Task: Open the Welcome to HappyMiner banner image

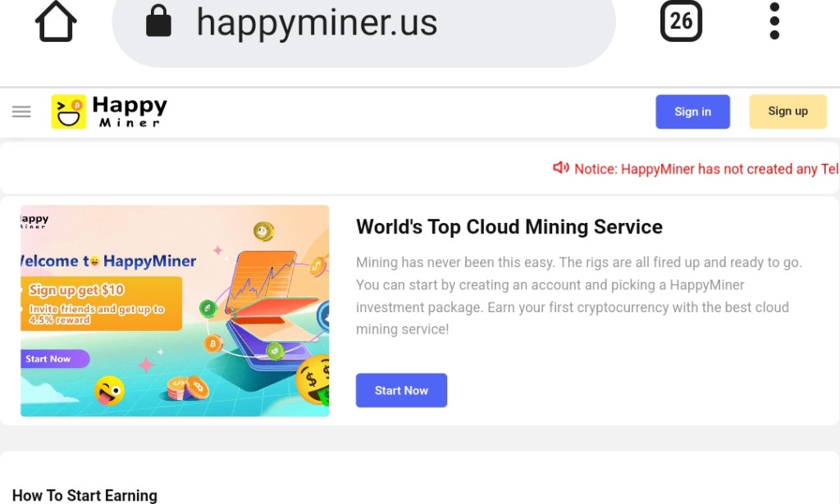Action: coord(174,311)
